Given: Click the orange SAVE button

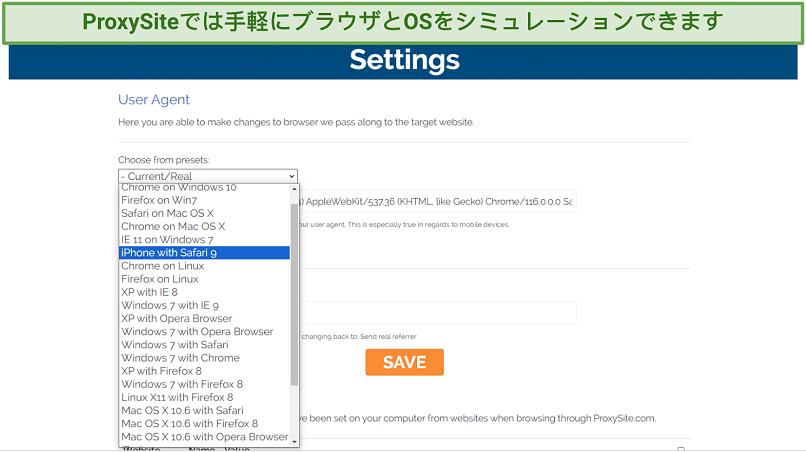Looking at the screenshot, I should tap(405, 363).
